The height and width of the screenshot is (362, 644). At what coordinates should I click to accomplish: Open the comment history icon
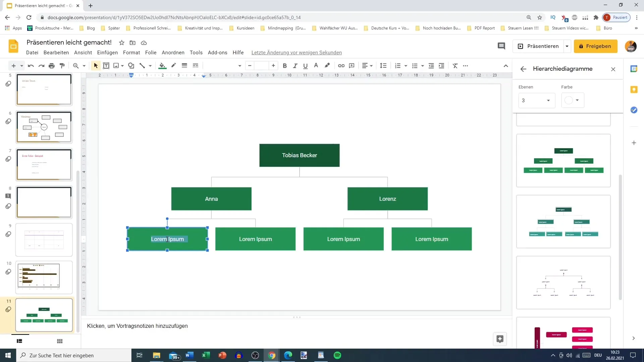pos(501,46)
